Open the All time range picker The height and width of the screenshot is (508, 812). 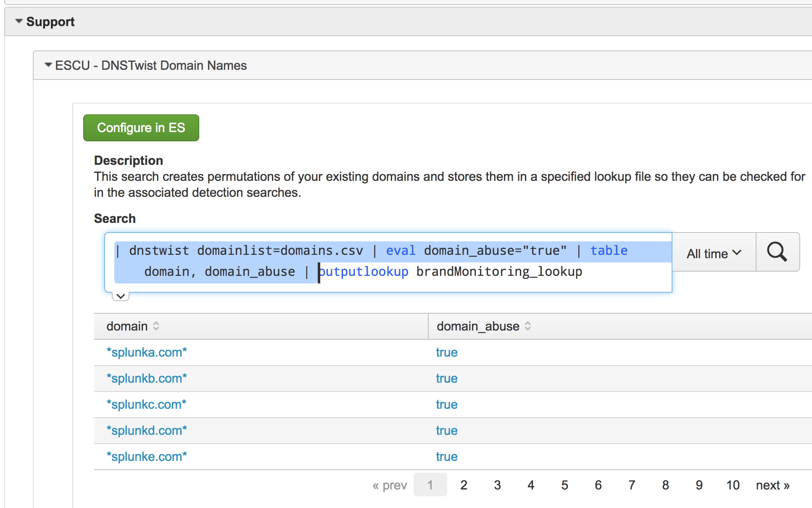pos(714,253)
